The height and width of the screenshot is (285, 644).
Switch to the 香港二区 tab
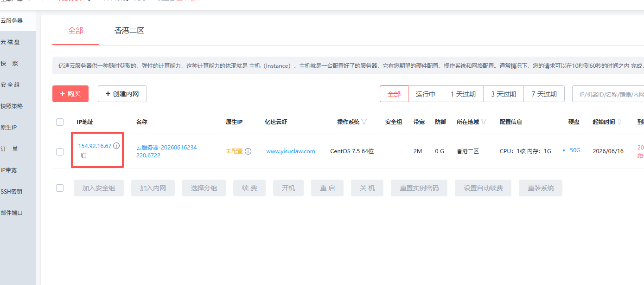click(129, 31)
